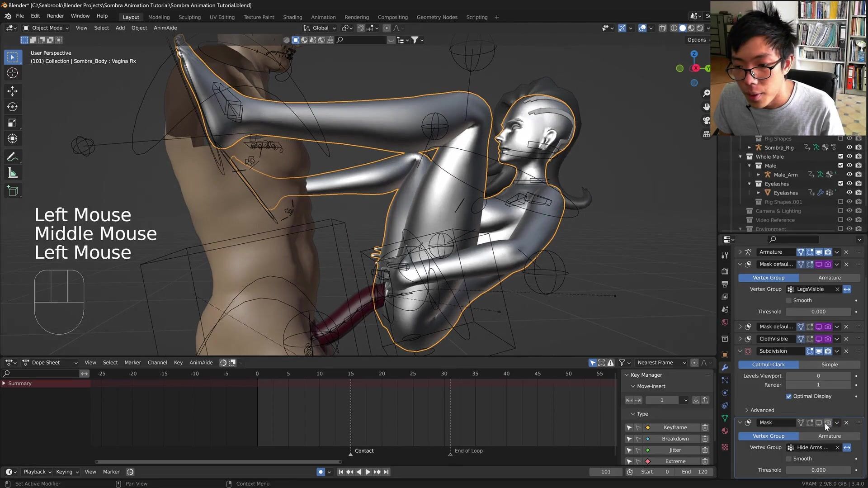
Task: Toggle the Whole Male collection checkbox
Action: (840, 156)
